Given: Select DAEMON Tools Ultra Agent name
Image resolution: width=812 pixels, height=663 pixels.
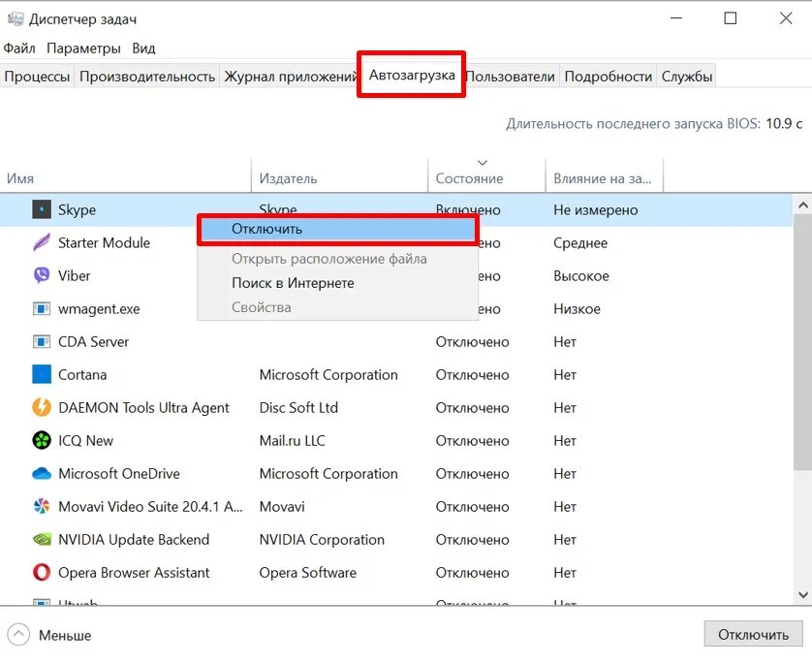Looking at the screenshot, I should (x=143, y=408).
